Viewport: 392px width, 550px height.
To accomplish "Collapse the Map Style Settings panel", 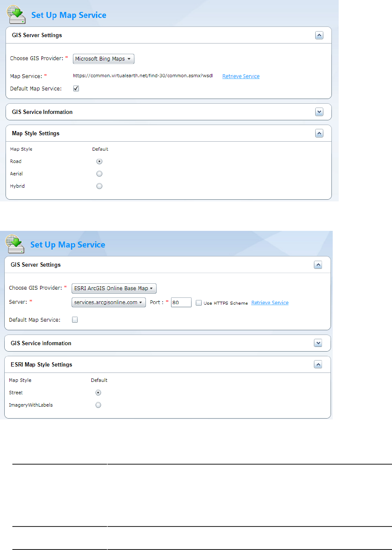I will click(319, 134).
